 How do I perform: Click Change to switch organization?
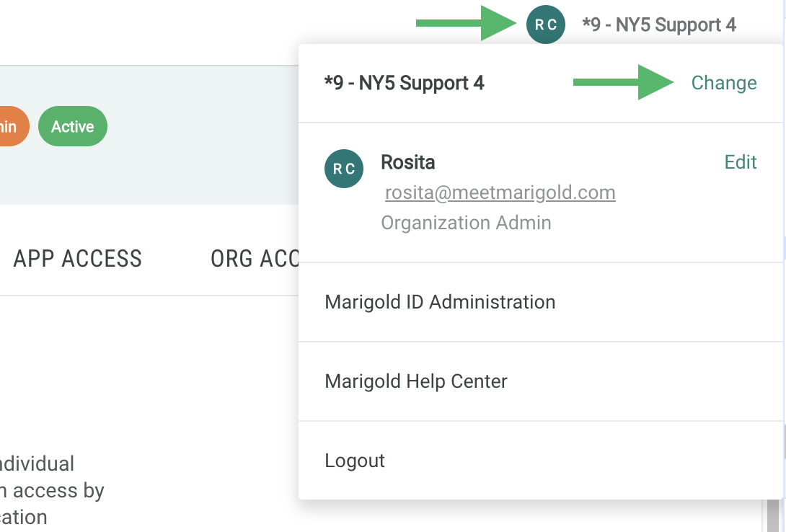[723, 83]
